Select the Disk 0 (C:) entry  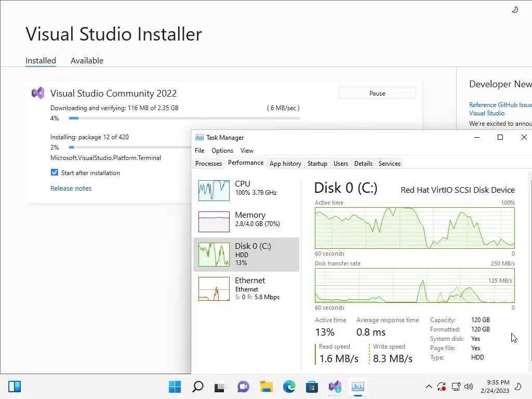246,254
